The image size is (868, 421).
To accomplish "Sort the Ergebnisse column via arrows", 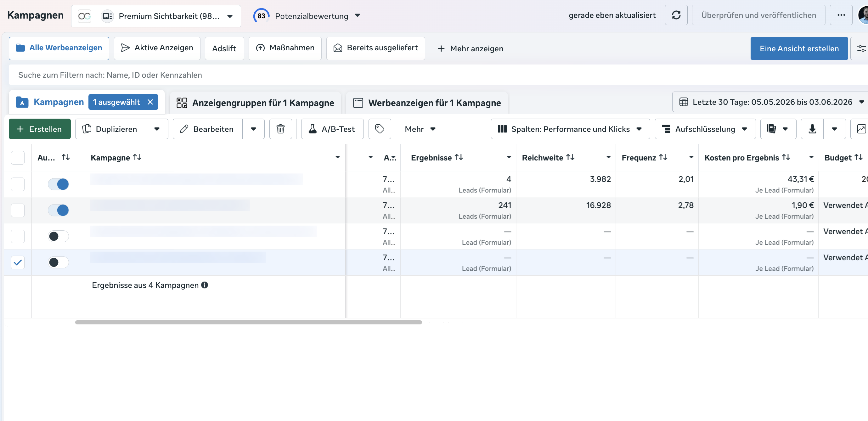I will (x=459, y=157).
